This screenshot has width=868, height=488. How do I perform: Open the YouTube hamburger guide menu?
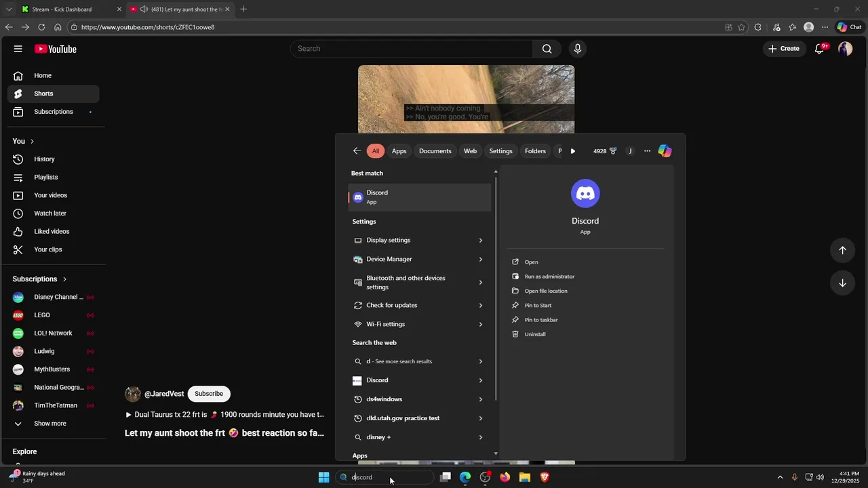click(x=18, y=49)
